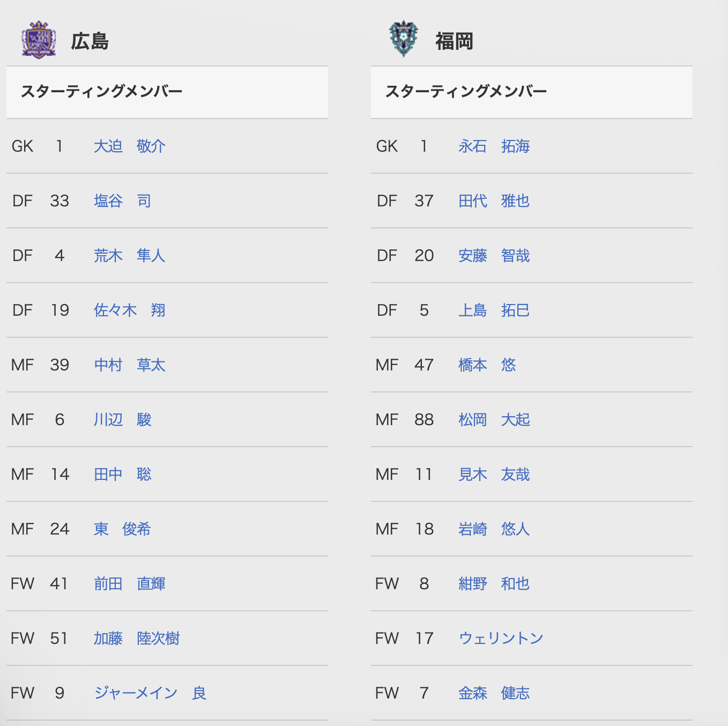Click ジャーメイン 良 player link
The height and width of the screenshot is (726, 728).
(x=150, y=693)
